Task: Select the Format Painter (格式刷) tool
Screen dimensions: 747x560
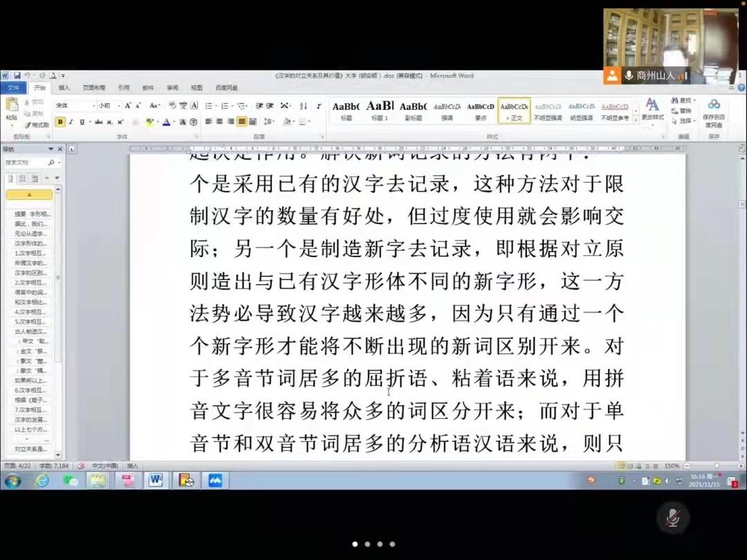Action: coord(36,125)
